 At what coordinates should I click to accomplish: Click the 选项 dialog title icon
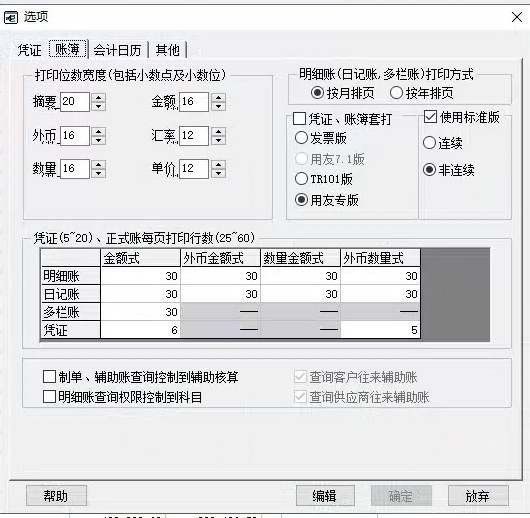[x=11, y=17]
